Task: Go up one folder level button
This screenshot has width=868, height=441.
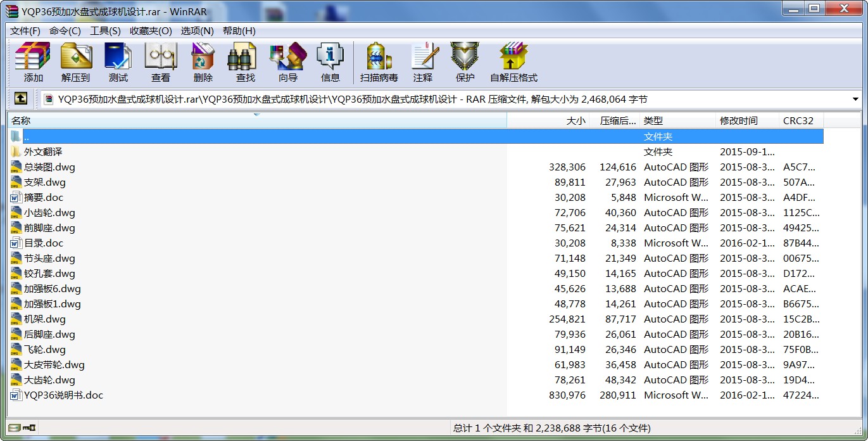Action: pyautogui.click(x=20, y=99)
